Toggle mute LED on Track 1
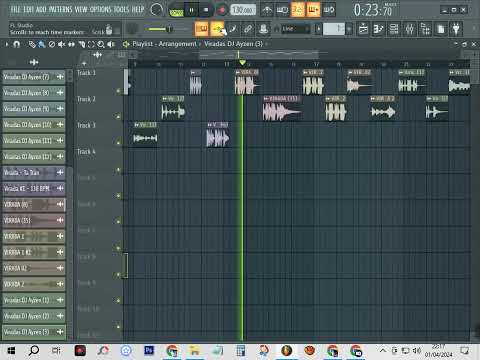 (118, 91)
